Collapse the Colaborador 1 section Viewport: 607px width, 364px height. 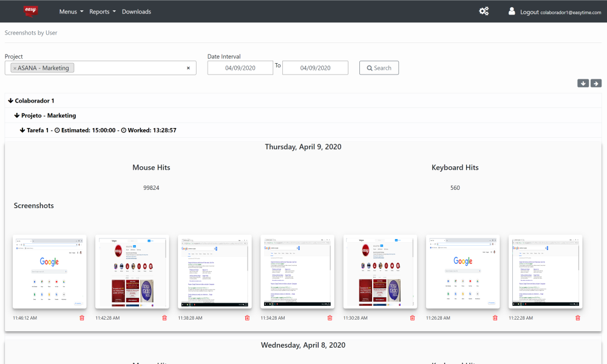tap(12, 101)
